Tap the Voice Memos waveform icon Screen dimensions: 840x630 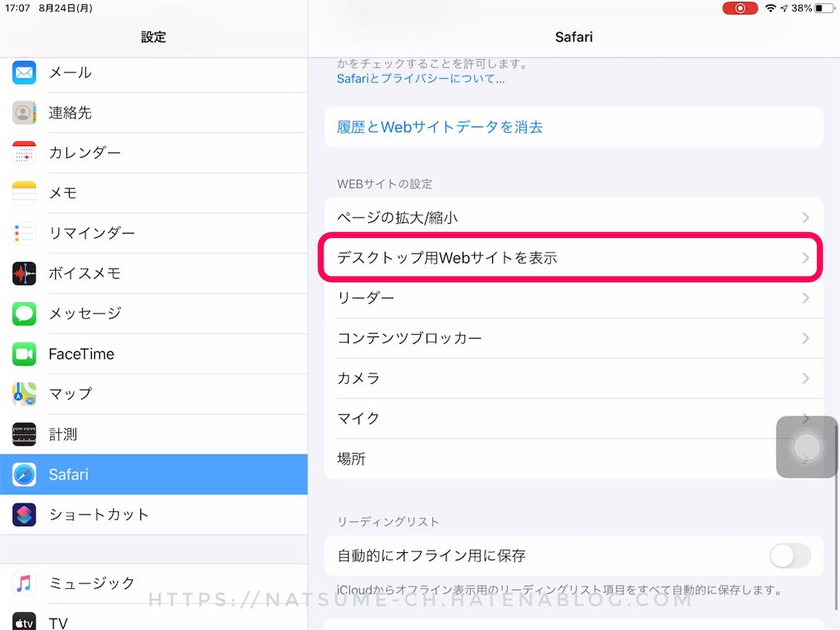(x=24, y=273)
